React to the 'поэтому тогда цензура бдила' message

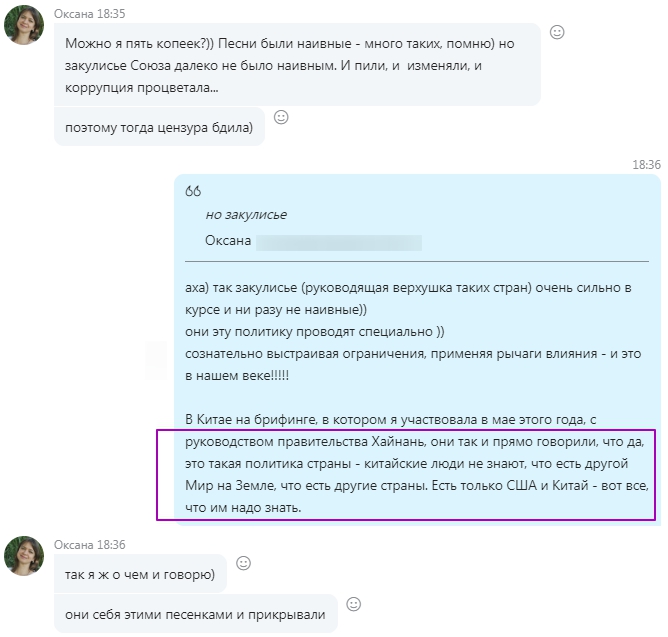(x=281, y=117)
